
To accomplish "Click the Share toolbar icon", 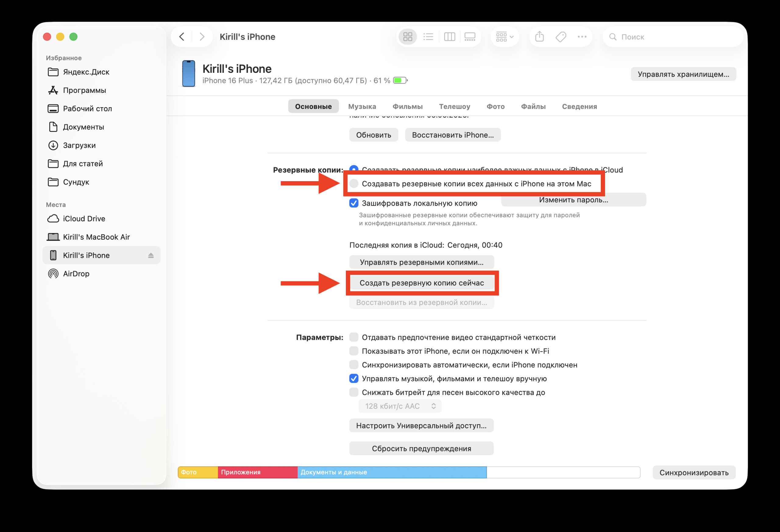I will pyautogui.click(x=539, y=36).
